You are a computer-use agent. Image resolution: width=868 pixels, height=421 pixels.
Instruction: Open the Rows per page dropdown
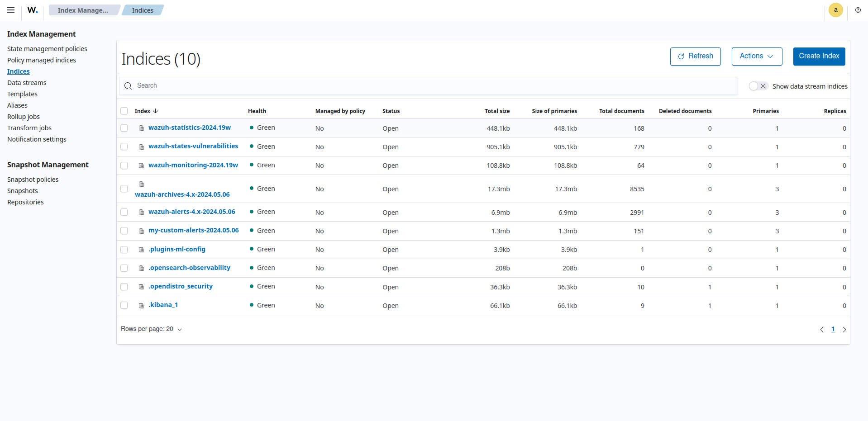coord(152,329)
